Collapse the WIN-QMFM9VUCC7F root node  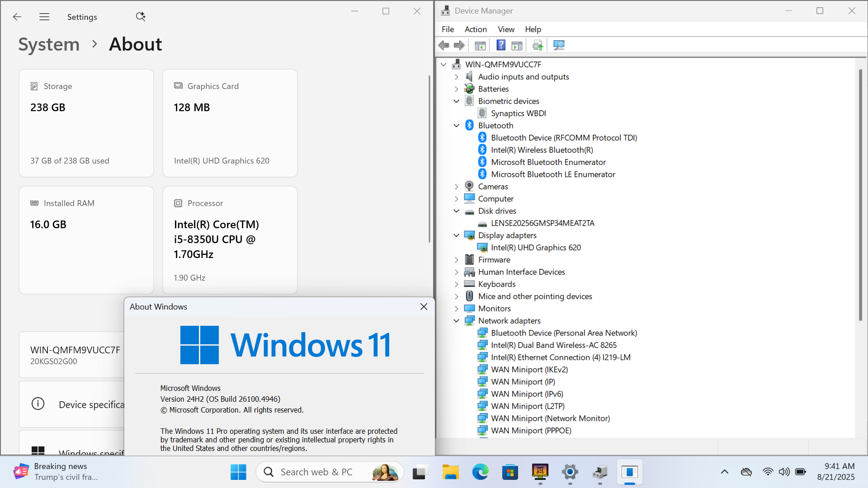point(443,65)
